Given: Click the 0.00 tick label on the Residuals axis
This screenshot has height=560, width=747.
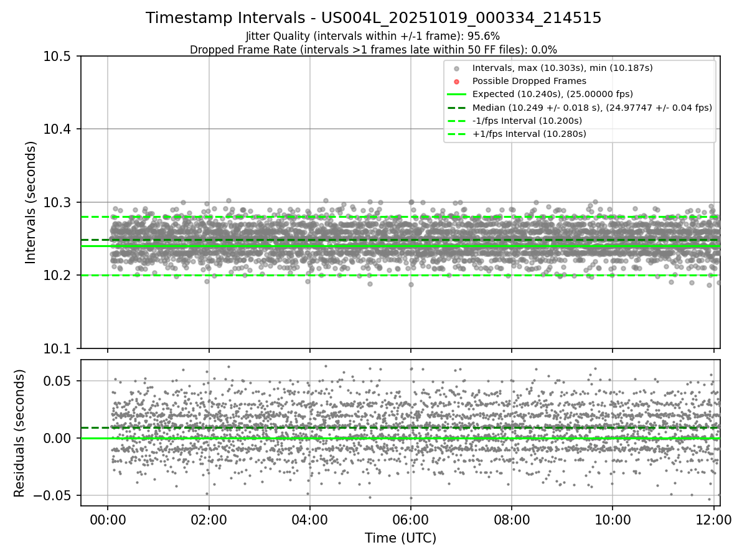Looking at the screenshot, I should [x=61, y=439].
